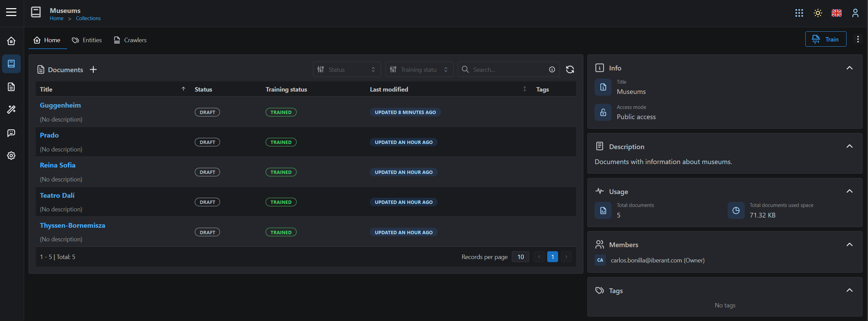Click the Info panel title icon

pos(599,68)
